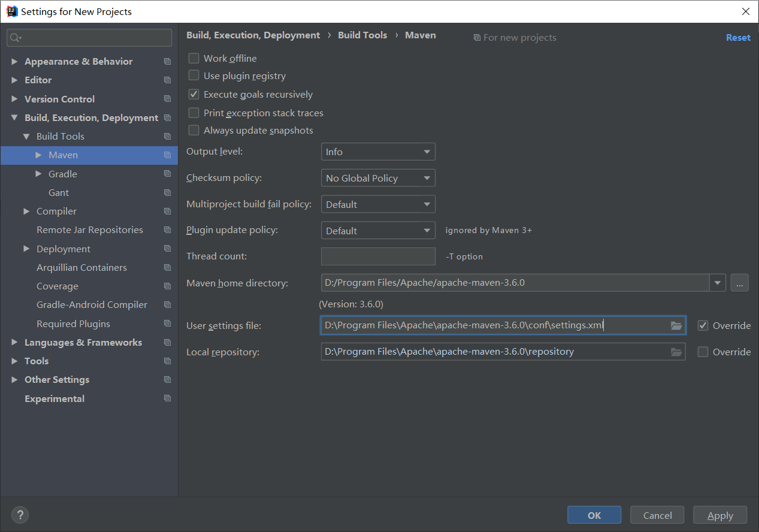This screenshot has width=759, height=532.
Task: Click the project-level icon next to Version Control
Action: coord(167,99)
